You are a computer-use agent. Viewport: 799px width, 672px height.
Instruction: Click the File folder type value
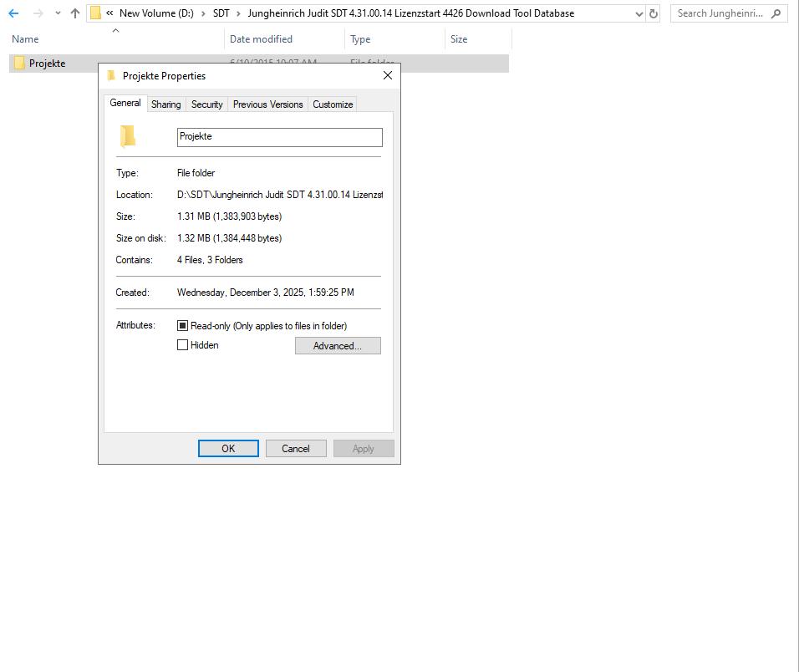click(x=196, y=173)
